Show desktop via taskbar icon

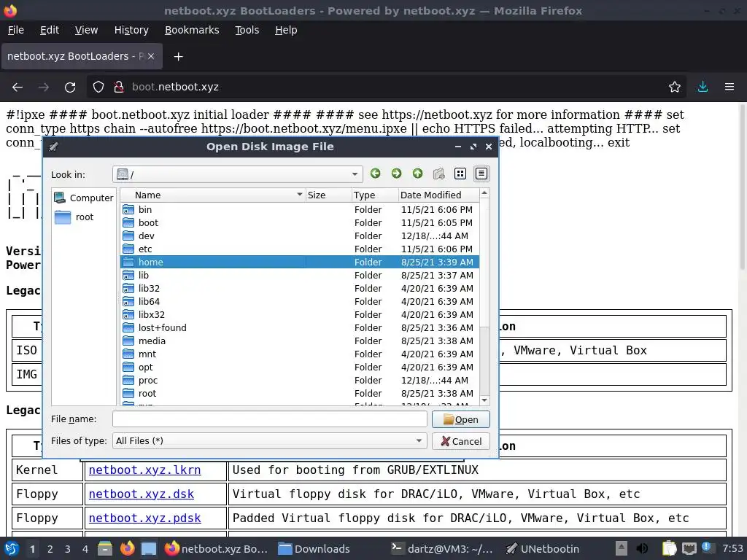149,549
